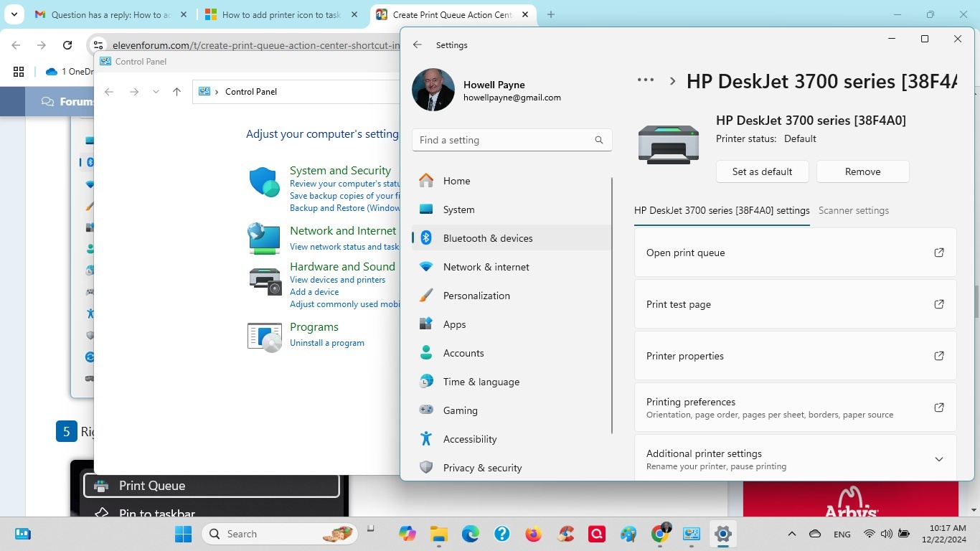The image size is (980, 551).
Task: Open Chrome tab search dropdown
Action: tap(14, 14)
